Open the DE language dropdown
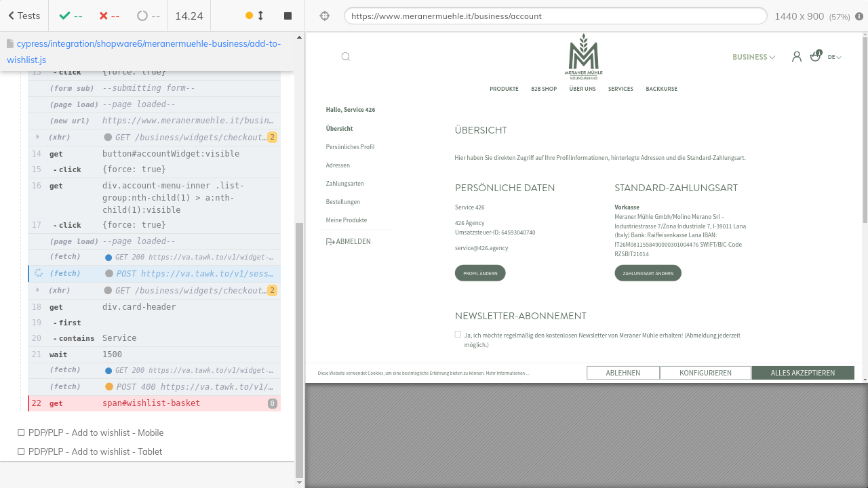The height and width of the screenshot is (488, 868). tap(834, 57)
